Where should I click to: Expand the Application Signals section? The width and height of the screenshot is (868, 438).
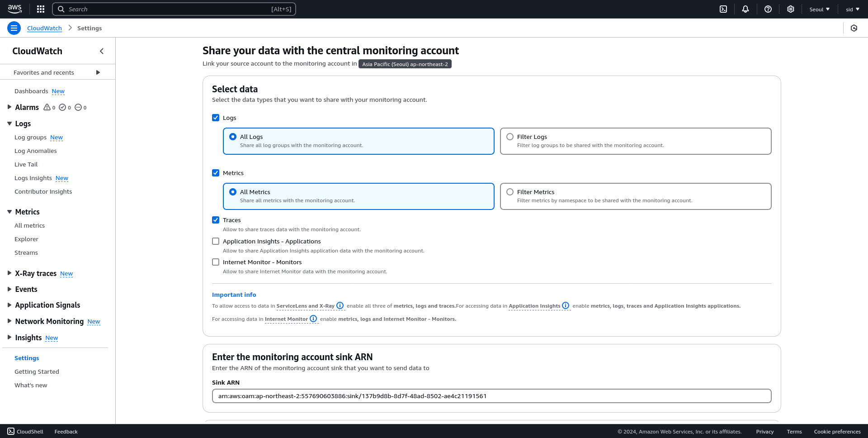pos(9,305)
